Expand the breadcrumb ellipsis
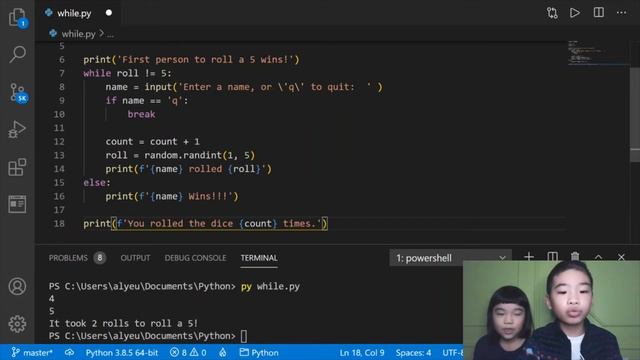 (110, 34)
